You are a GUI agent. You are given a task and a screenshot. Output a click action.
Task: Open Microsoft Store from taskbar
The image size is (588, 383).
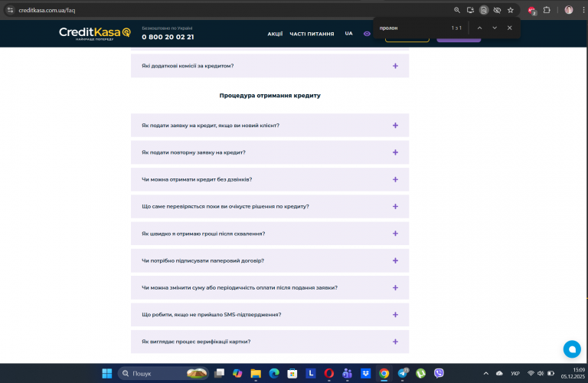pyautogui.click(x=292, y=373)
